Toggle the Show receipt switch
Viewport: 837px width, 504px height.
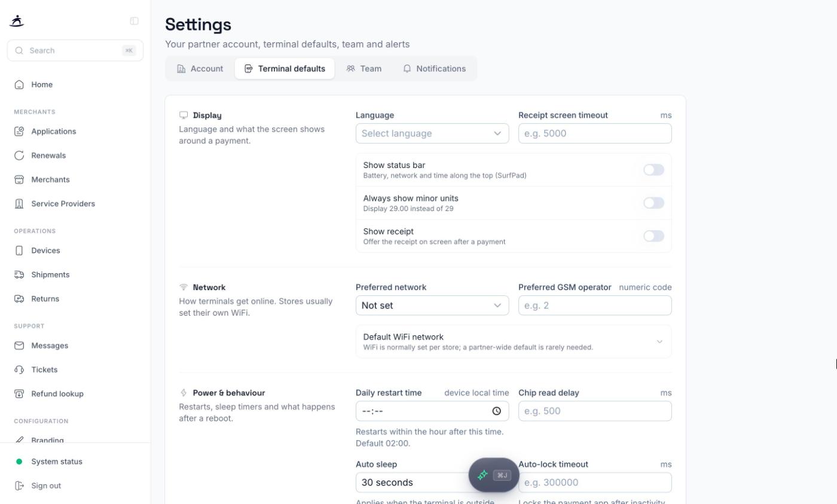pyautogui.click(x=653, y=236)
